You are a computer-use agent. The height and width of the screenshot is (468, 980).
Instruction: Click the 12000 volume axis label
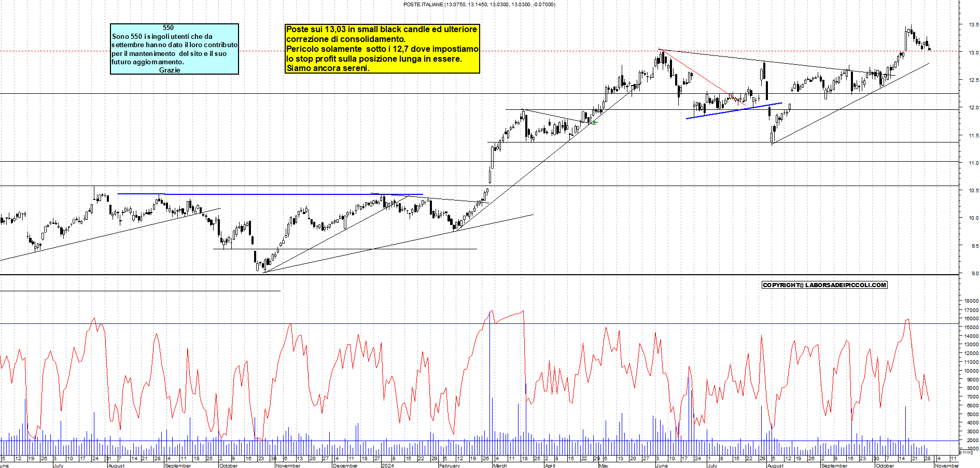click(971, 353)
